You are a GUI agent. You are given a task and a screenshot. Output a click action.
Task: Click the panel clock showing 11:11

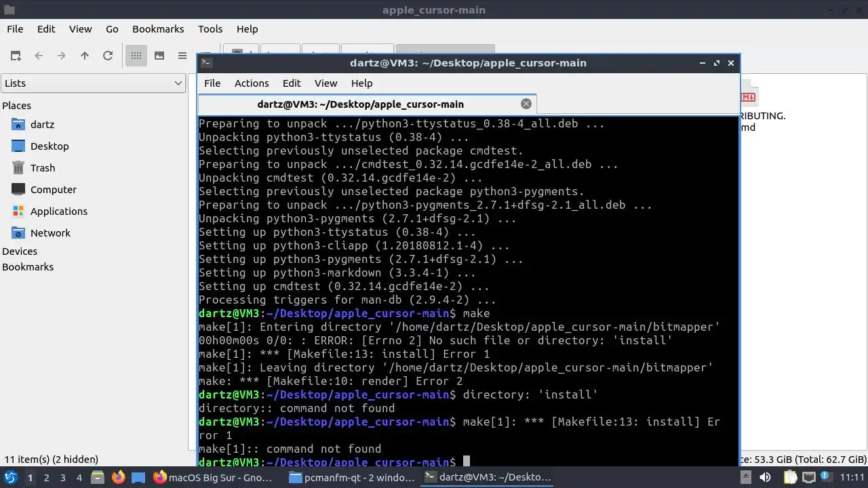pos(852,478)
